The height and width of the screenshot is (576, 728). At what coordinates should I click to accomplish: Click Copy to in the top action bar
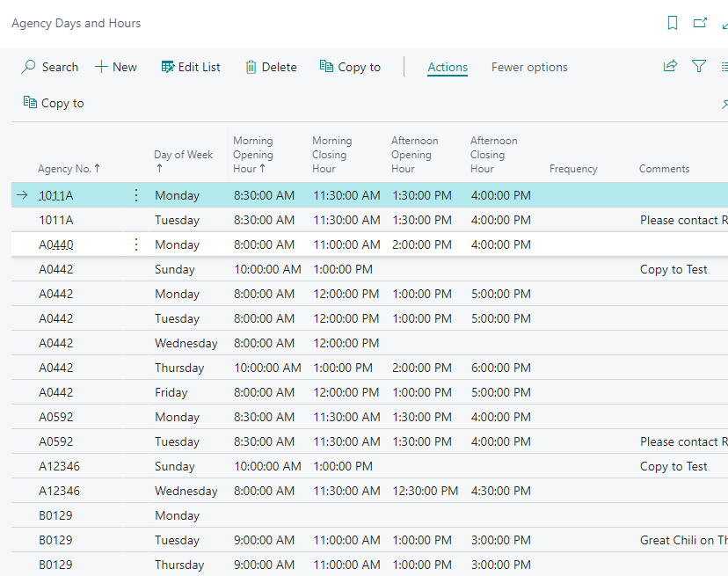[x=350, y=67]
